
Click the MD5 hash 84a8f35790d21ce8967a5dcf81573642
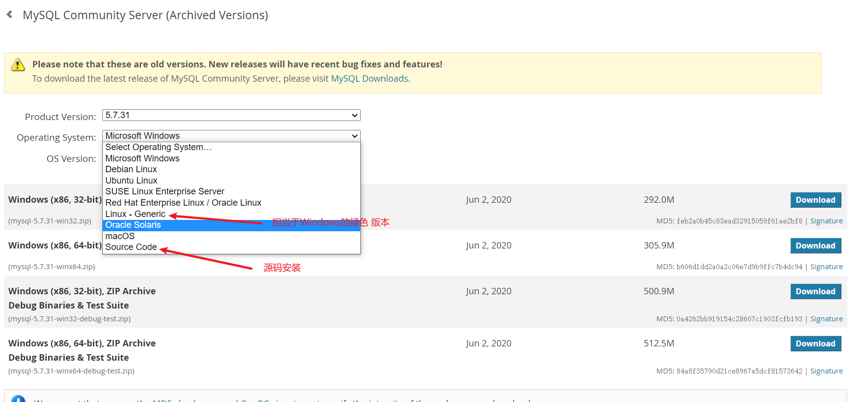tap(739, 371)
